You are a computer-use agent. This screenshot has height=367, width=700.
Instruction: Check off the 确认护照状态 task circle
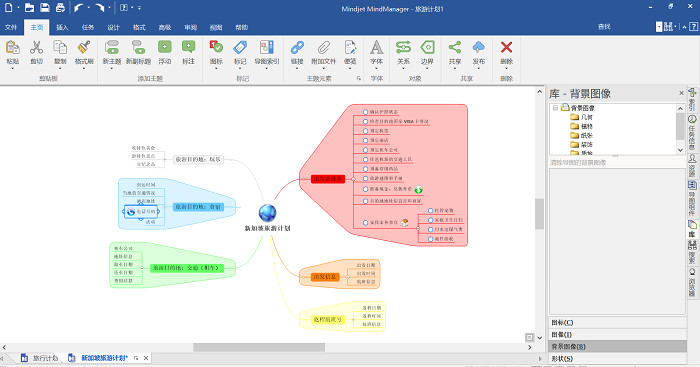point(366,112)
